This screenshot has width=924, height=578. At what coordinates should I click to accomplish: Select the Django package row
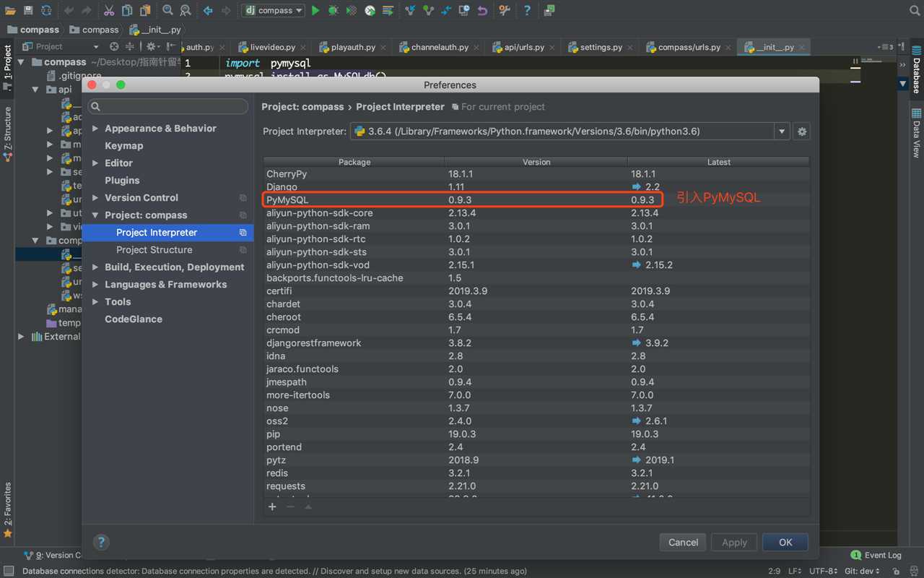click(536, 186)
